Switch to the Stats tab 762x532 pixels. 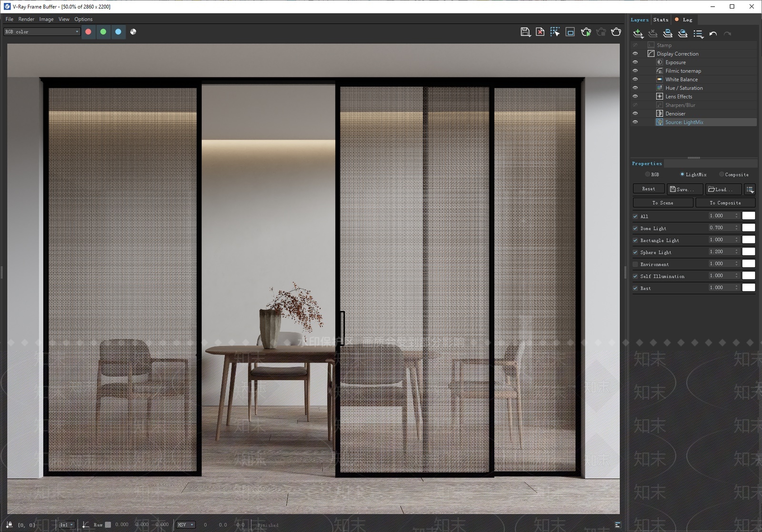pos(661,20)
